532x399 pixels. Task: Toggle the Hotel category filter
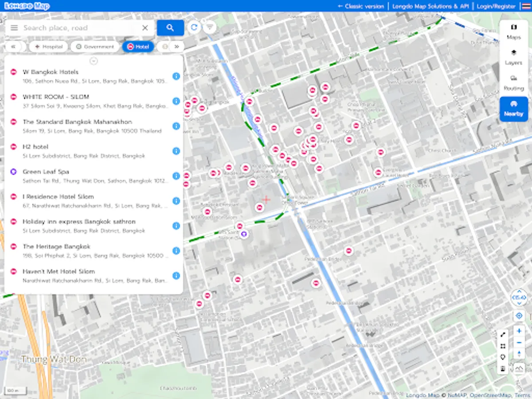138,46
